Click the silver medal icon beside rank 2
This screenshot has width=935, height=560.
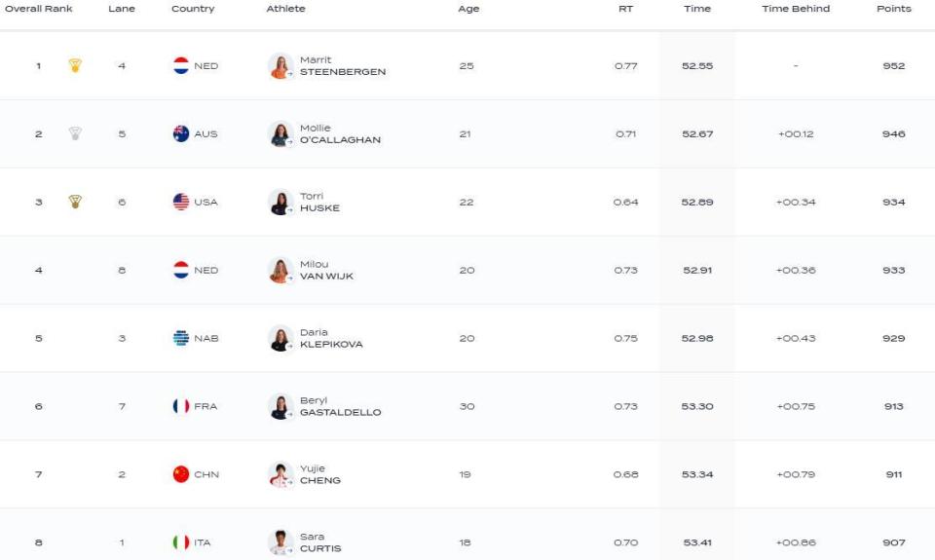coord(75,133)
